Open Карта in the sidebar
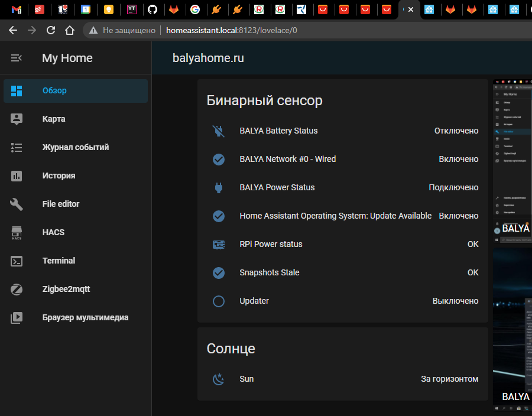 pos(54,119)
